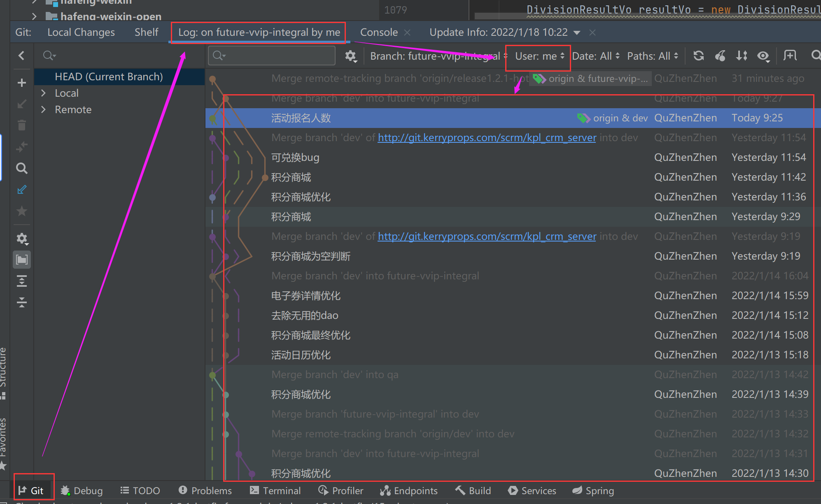The height and width of the screenshot is (504, 821).
Task: Select the Log: on future-vvip-integral by me tab
Action: tap(259, 32)
